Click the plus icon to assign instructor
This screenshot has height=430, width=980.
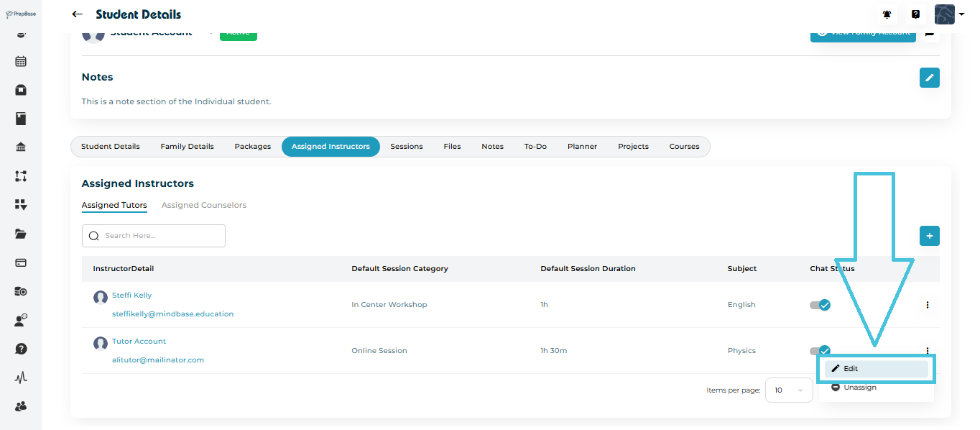coord(929,236)
